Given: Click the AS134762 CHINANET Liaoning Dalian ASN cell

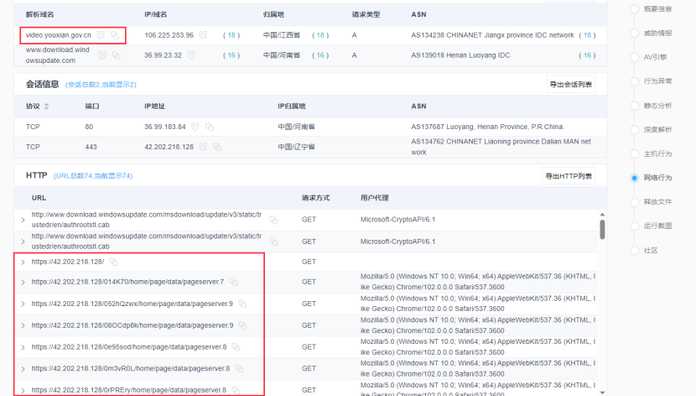Looking at the screenshot, I should point(501,147).
